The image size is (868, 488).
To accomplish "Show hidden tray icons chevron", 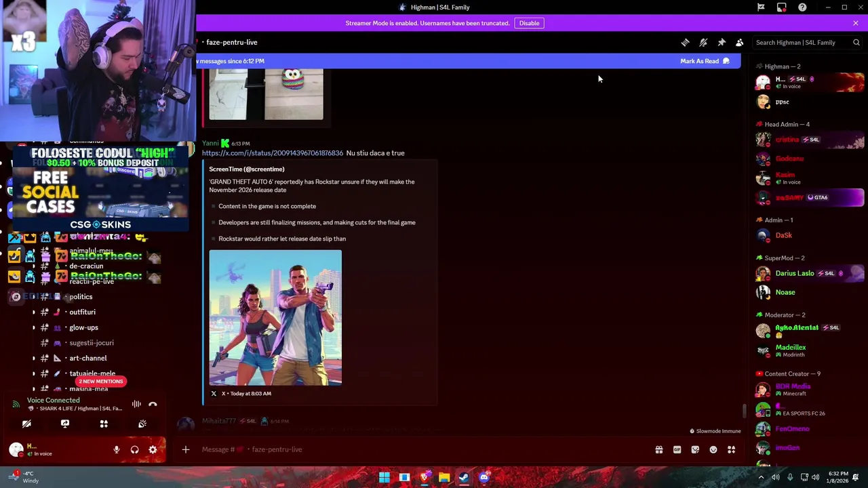I will [761, 477].
